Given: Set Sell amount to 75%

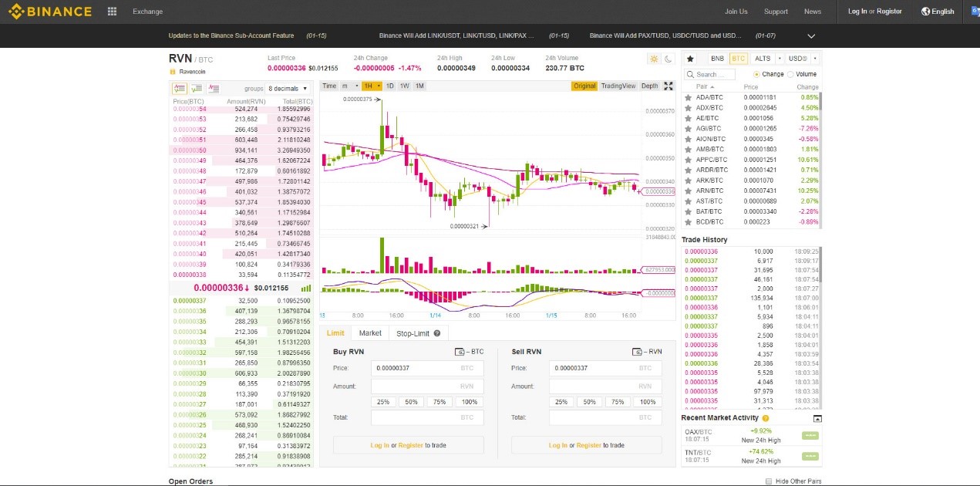Looking at the screenshot, I should 618,402.
